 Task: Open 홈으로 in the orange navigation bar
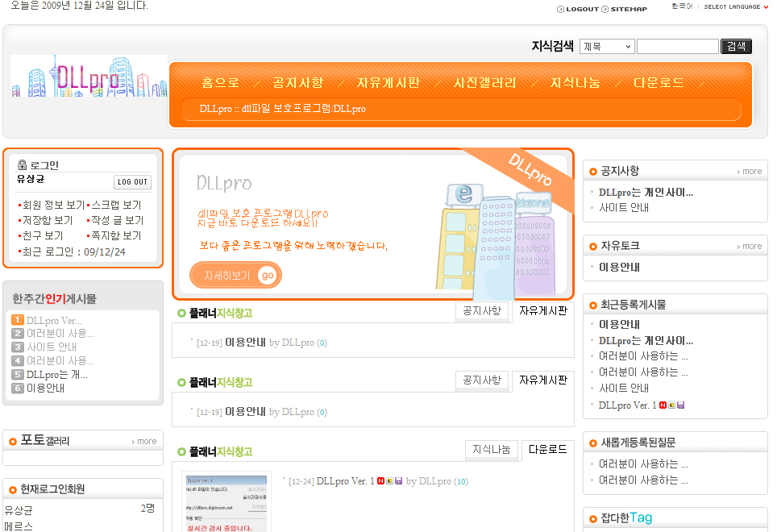click(221, 82)
